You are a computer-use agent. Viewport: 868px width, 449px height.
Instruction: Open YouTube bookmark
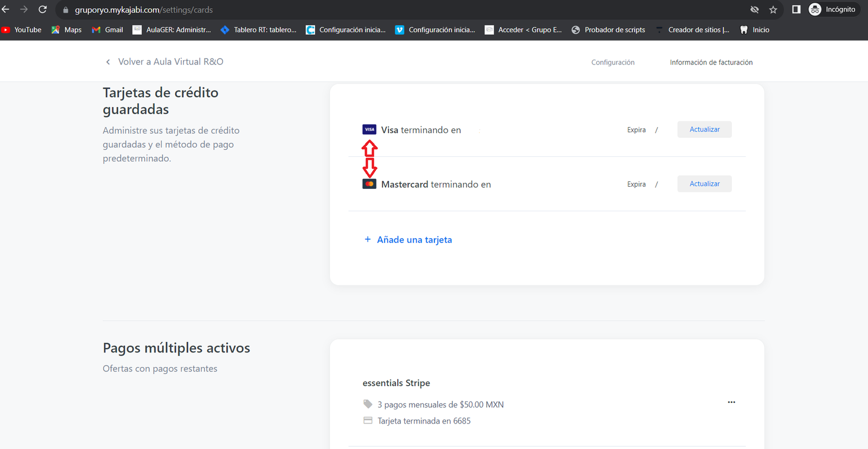click(22, 30)
